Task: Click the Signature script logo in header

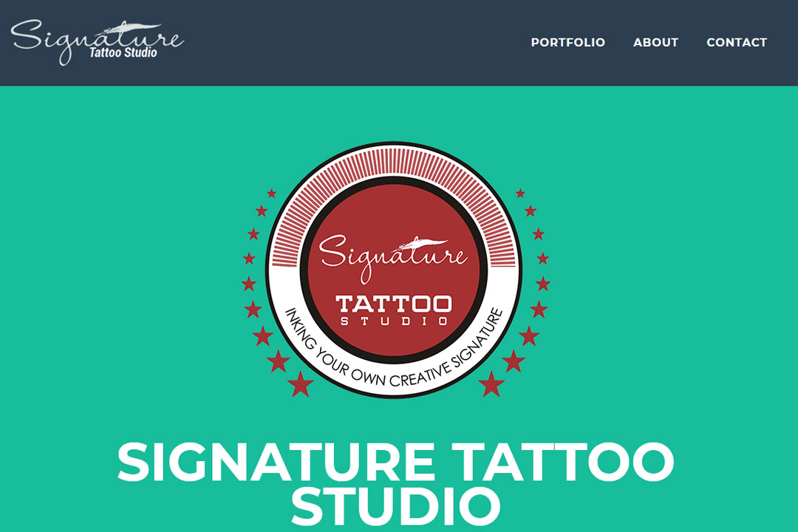Action: point(97,41)
